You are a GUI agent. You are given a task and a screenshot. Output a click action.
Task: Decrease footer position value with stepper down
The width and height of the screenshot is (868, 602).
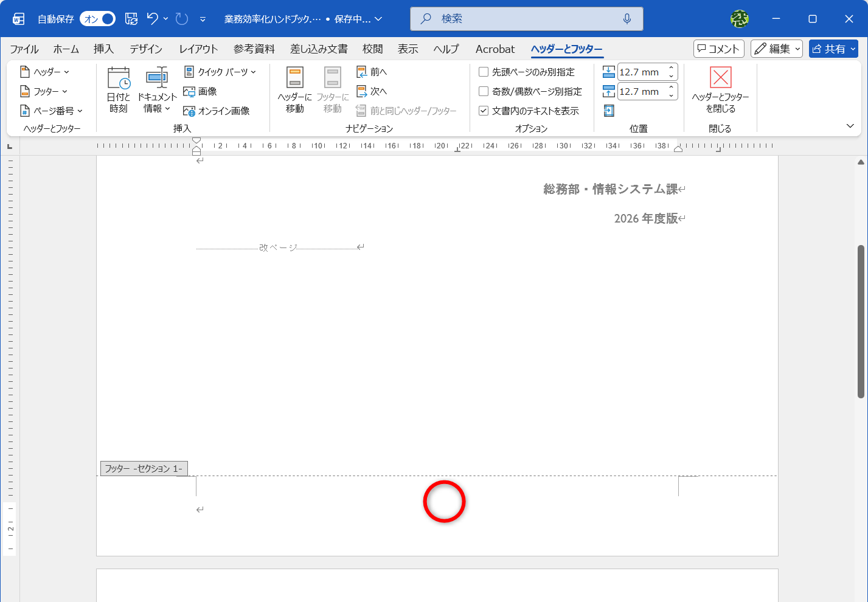point(672,95)
